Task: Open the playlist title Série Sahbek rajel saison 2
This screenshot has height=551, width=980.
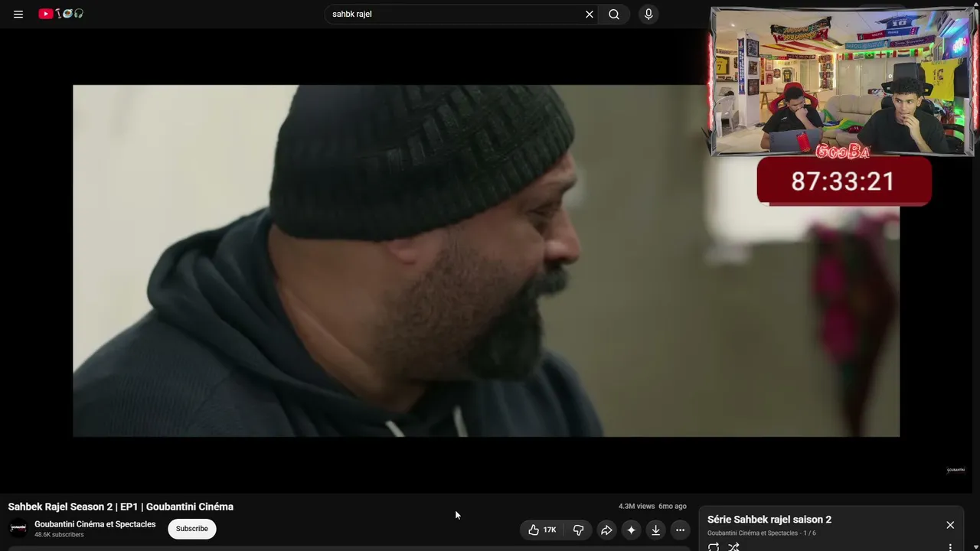Action: pos(769,520)
